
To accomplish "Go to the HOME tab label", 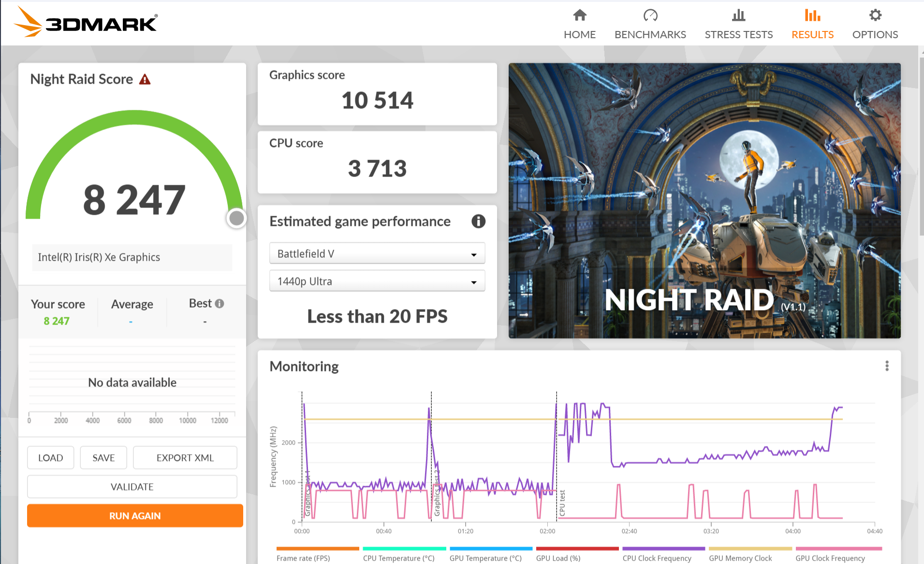I will tap(579, 34).
